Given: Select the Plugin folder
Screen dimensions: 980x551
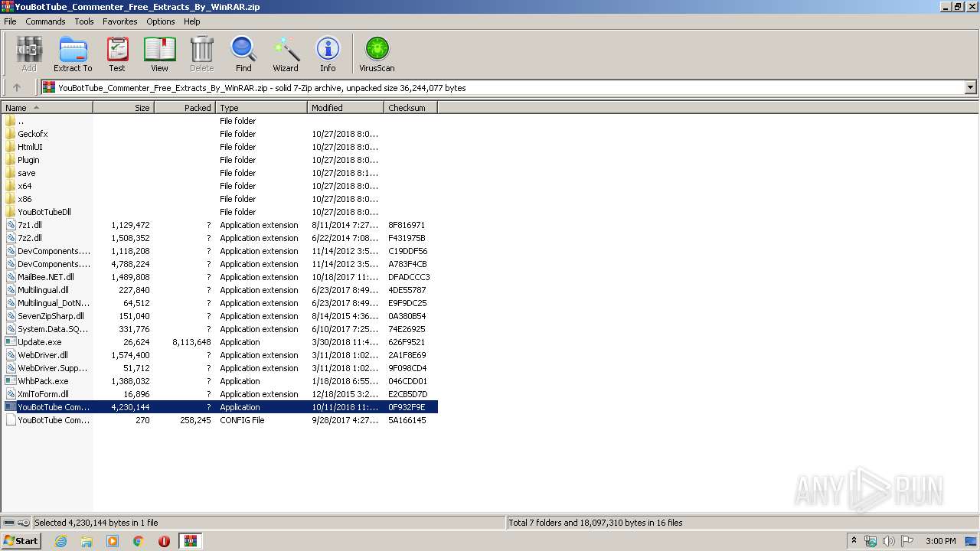Looking at the screenshot, I should click(28, 160).
